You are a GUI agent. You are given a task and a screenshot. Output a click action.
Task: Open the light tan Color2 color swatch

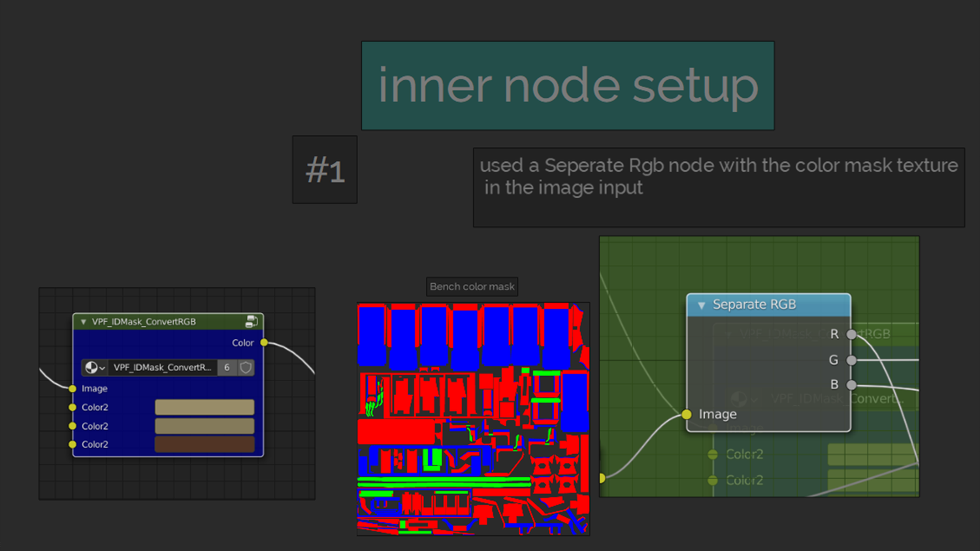pyautogui.click(x=204, y=407)
